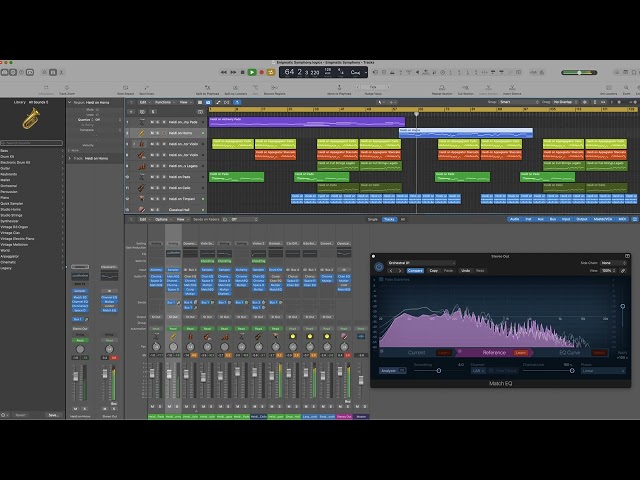Toggle the Inspector button in control bar
Screen dimensions: 640x480
tap(13, 72)
